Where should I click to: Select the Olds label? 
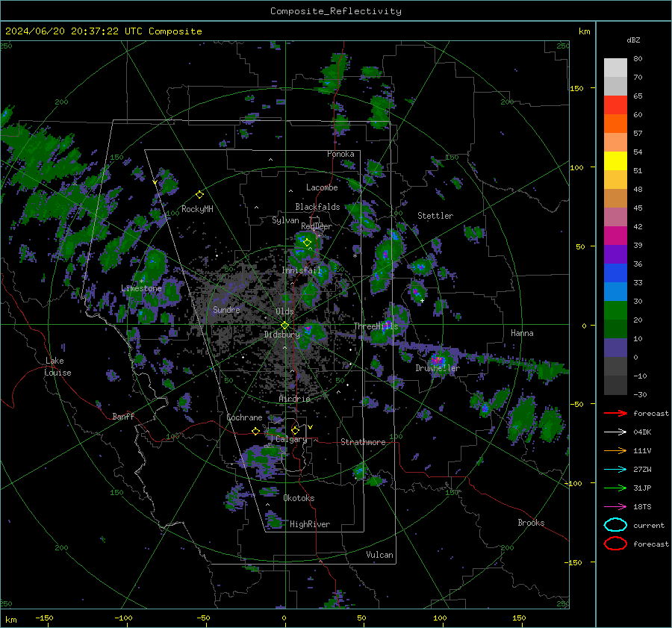click(284, 311)
